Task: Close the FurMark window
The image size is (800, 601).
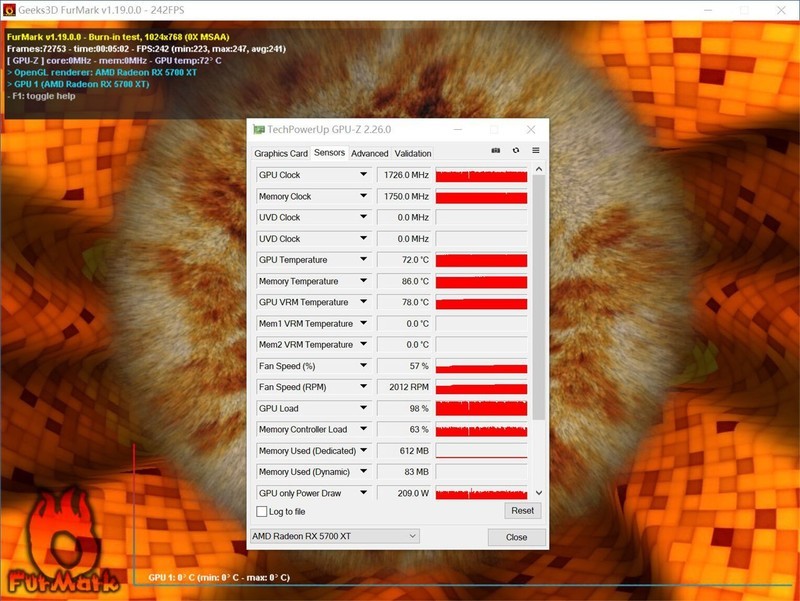Action: point(781,10)
